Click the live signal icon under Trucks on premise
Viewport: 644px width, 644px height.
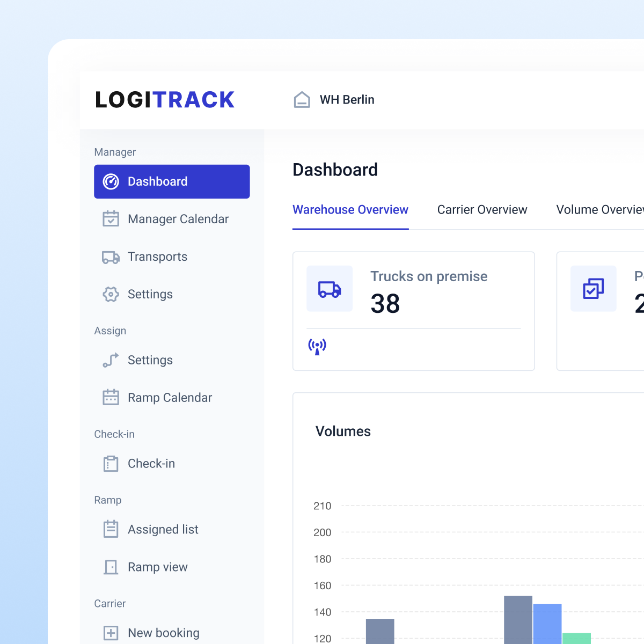tap(317, 347)
